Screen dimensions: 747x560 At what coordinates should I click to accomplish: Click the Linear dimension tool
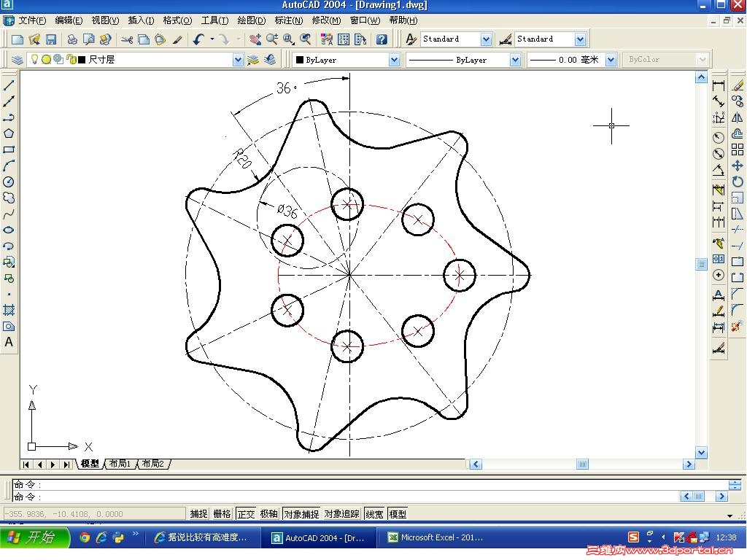click(719, 85)
